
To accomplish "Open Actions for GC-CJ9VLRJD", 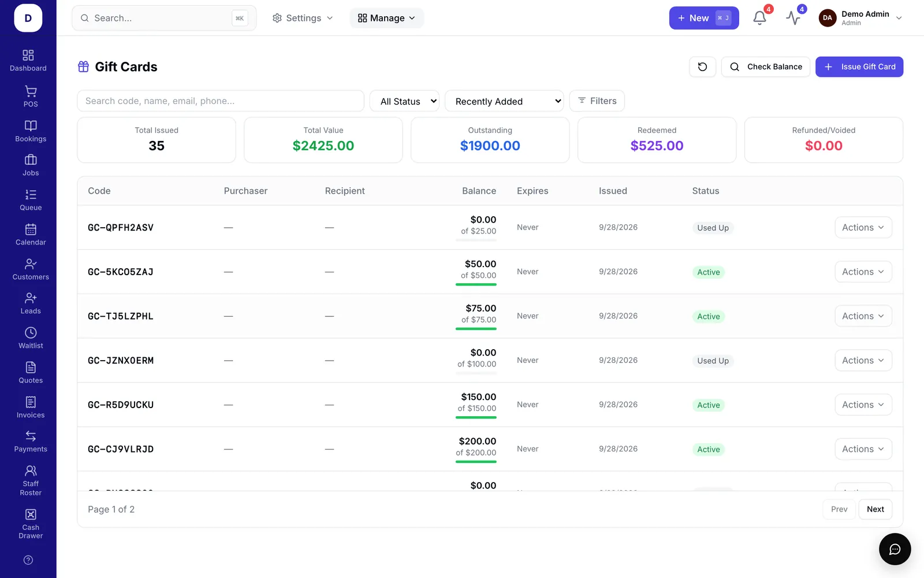I will point(863,449).
